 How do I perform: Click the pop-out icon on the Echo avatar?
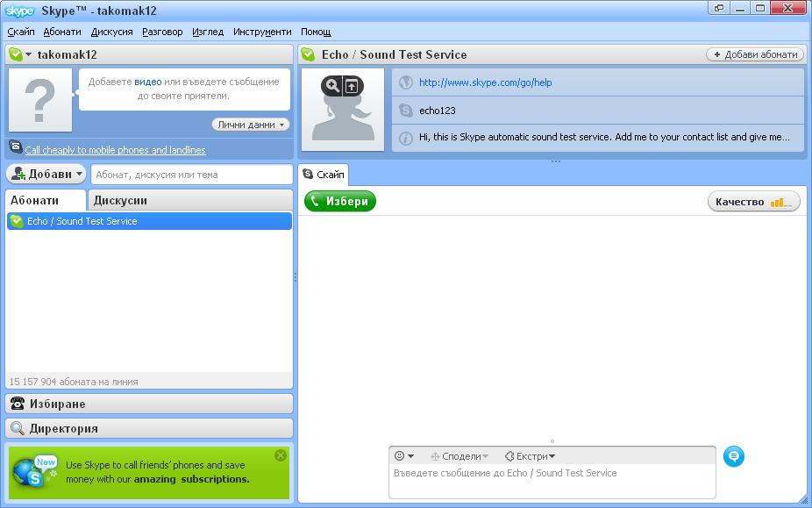point(352,86)
